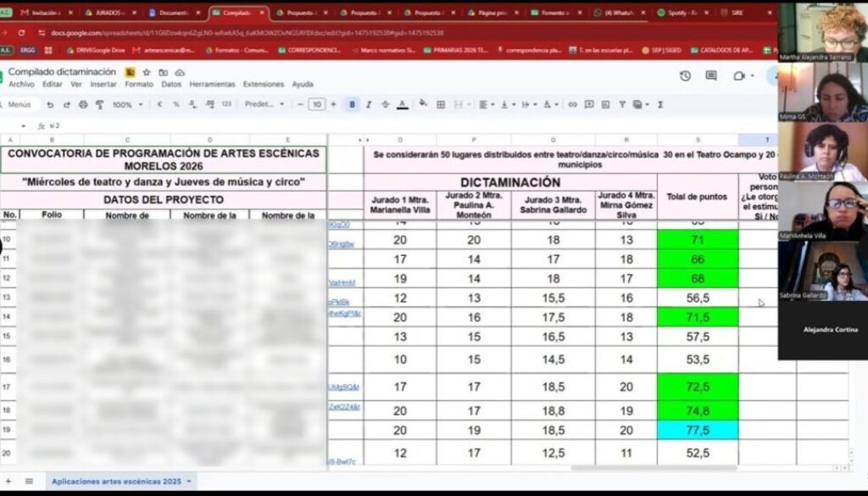The image size is (868, 496).
Task: Expand the sheet tab options arrow
Action: pyautogui.click(x=189, y=482)
